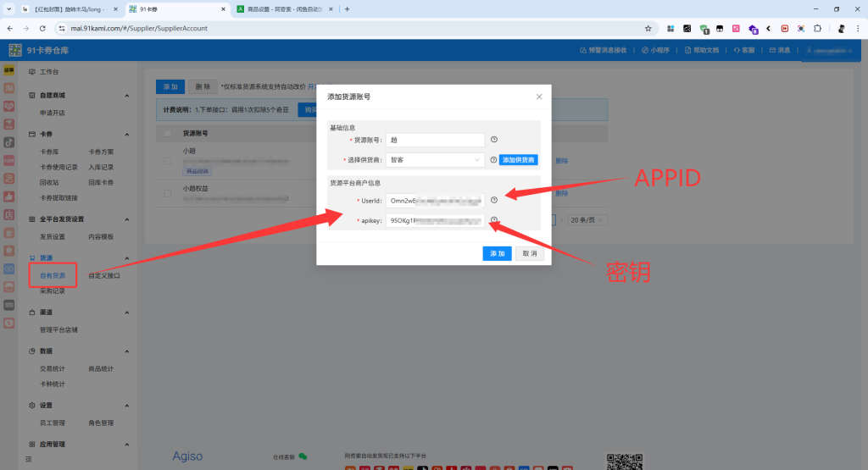Open 工作台 in the sidebar
Screen dimensions: 868x470
tap(48, 72)
